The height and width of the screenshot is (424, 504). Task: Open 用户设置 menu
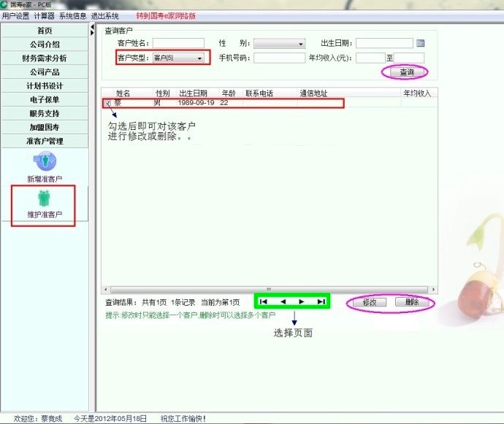click(x=15, y=16)
